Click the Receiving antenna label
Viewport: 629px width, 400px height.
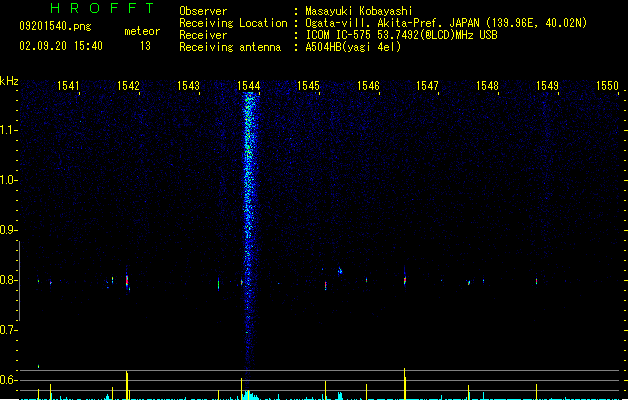(x=230, y=47)
